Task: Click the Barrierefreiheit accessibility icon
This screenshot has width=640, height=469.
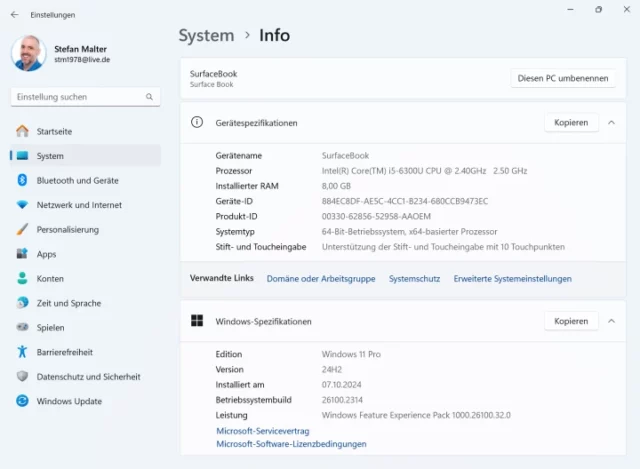Action: point(22,351)
